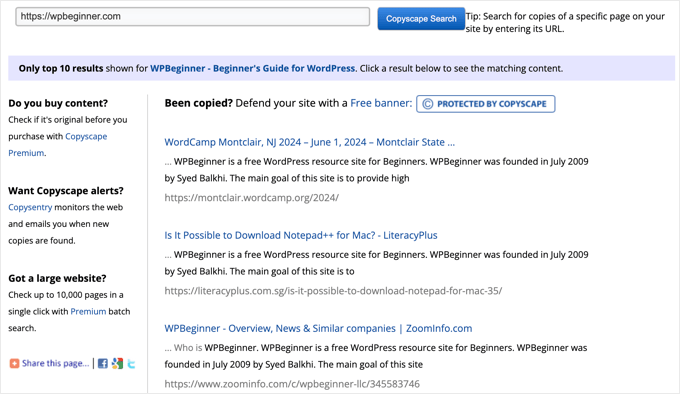Click the 'Got a large website?' heading
Viewport: 680px width, 394px height.
coord(57,278)
